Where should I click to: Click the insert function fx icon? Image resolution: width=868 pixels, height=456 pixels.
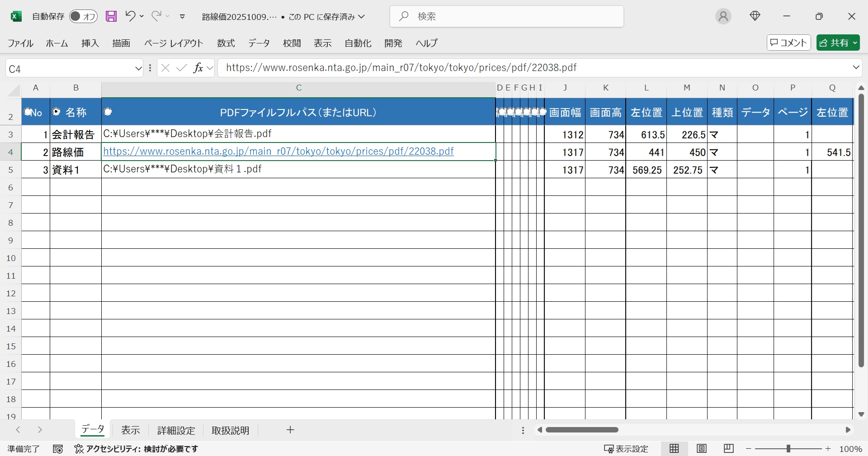coord(198,68)
